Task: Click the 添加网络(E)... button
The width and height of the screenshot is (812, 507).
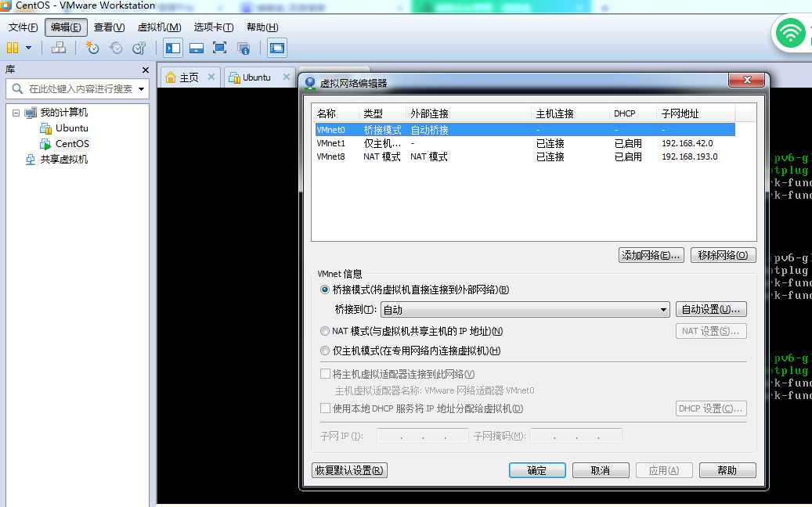Action: point(651,255)
